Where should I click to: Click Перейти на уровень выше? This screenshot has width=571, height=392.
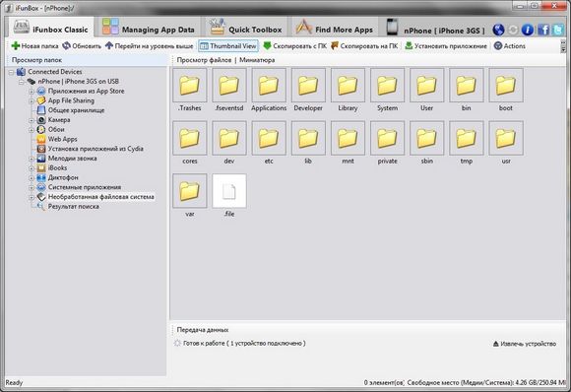click(150, 46)
